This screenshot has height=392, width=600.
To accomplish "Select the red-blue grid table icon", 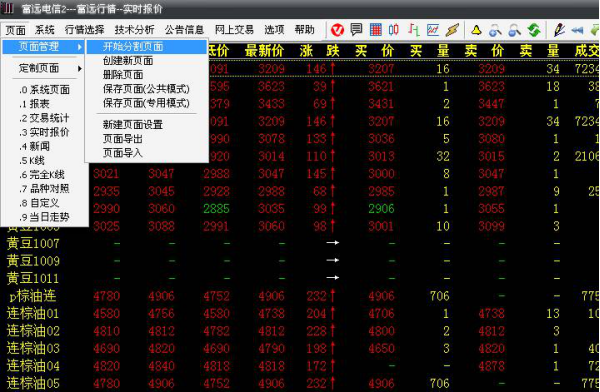I will pos(376,29).
